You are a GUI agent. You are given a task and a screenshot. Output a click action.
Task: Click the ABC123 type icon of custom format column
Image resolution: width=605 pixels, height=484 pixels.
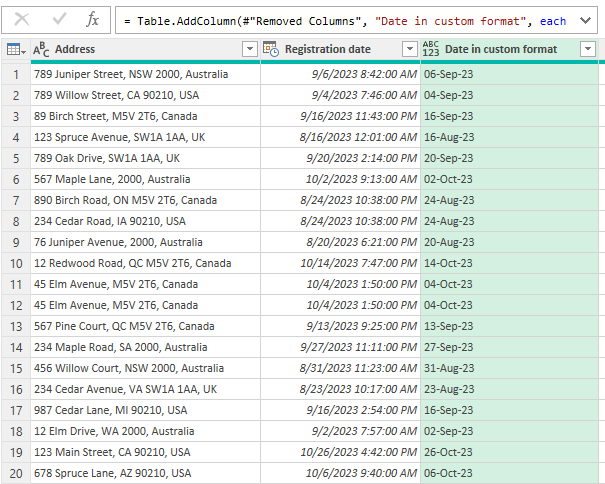(431, 49)
